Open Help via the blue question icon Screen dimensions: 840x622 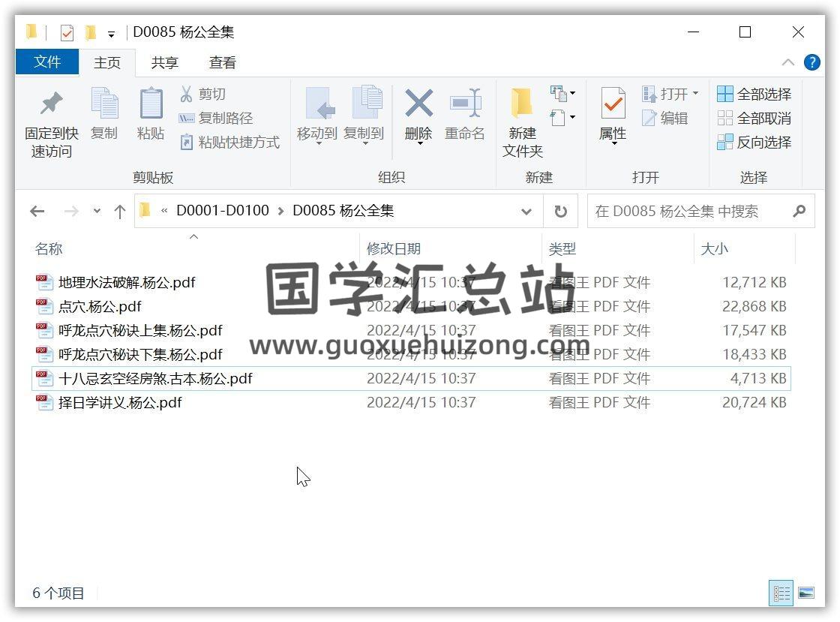click(x=812, y=63)
